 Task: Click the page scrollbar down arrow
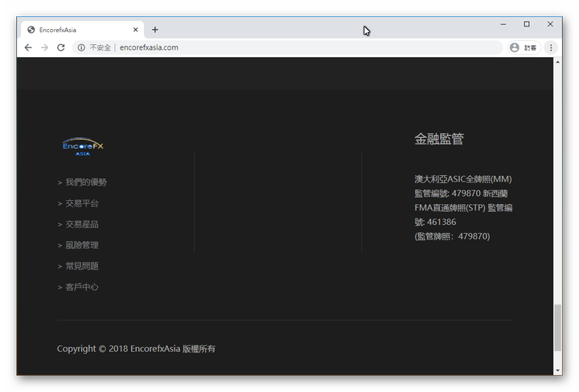pyautogui.click(x=557, y=370)
